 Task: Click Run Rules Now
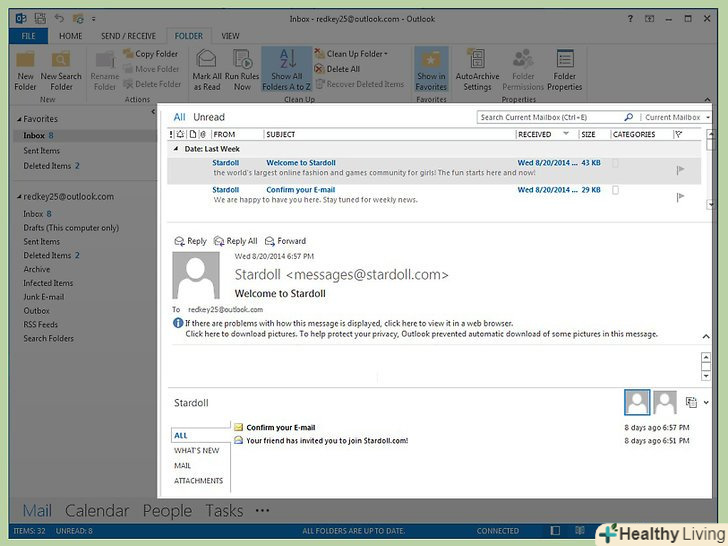click(242, 71)
